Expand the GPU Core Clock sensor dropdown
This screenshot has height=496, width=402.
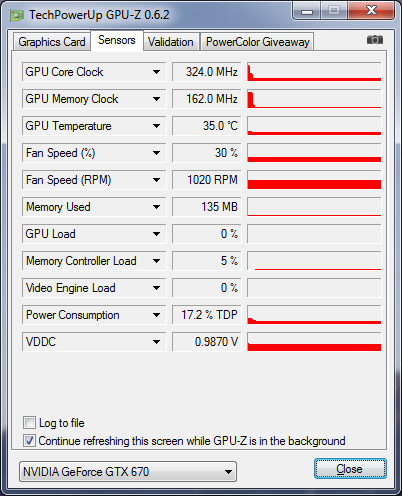(156, 72)
